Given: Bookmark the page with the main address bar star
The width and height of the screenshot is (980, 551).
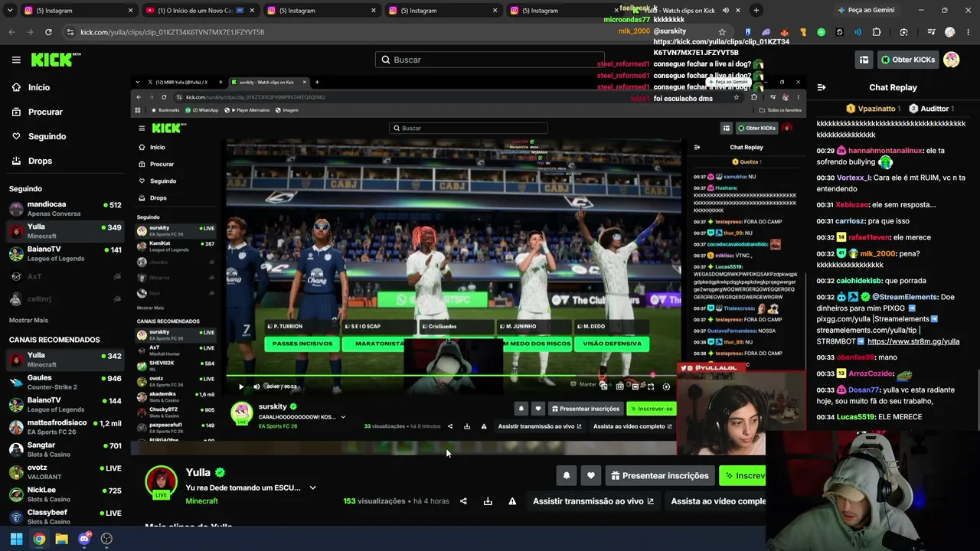Looking at the screenshot, I should 722,32.
